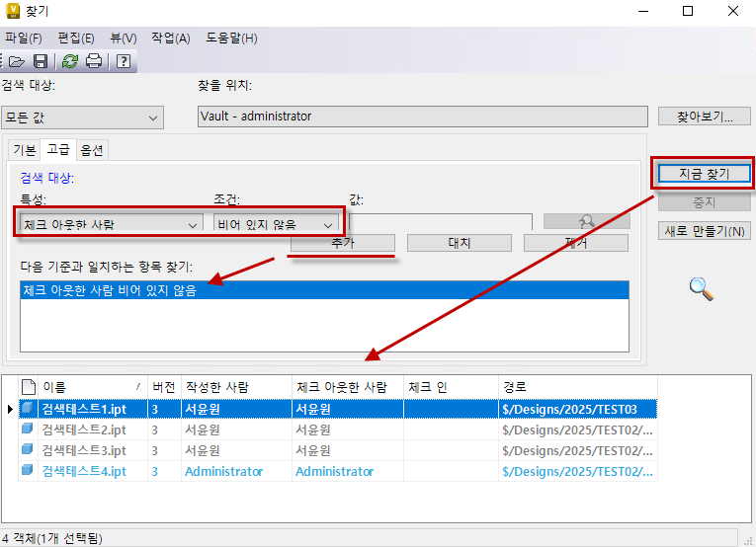The image size is (756, 547).
Task: Click the document icon column header
Action: pyautogui.click(x=29, y=387)
